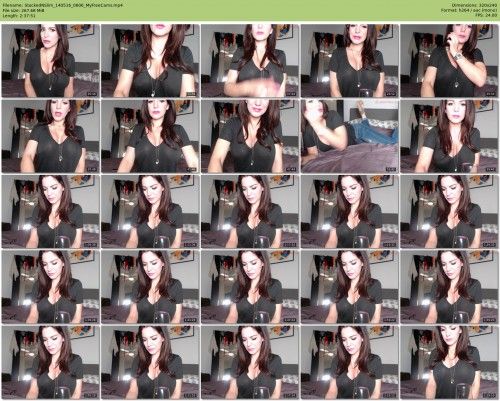500x401 pixels.
Task: Select the last thumbnail in the fourth row
Action: point(449,287)
